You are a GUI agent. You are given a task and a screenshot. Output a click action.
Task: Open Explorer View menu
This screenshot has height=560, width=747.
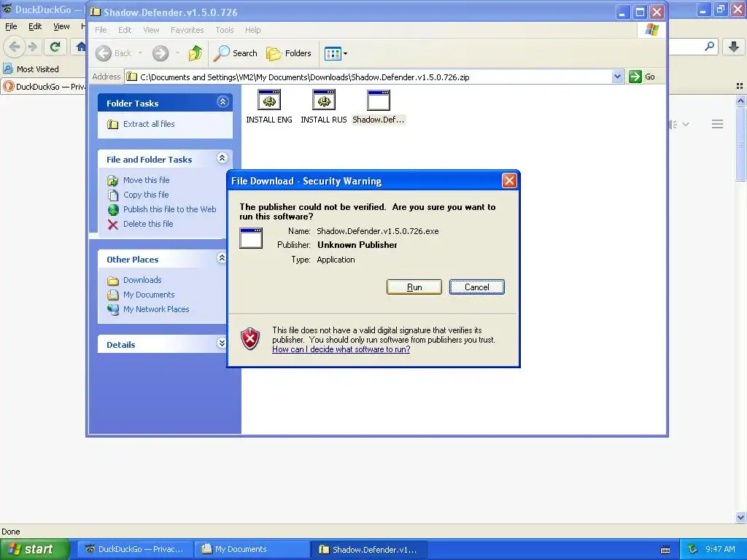tap(151, 30)
